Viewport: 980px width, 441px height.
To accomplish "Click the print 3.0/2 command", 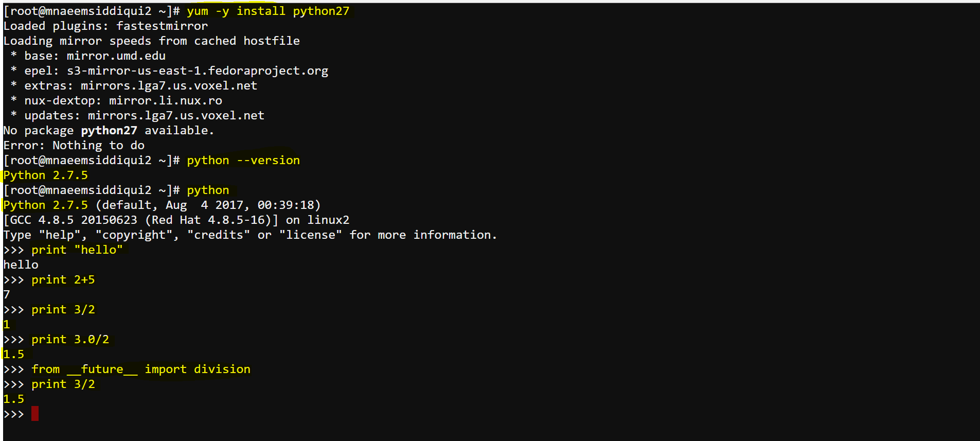I will click(x=70, y=339).
